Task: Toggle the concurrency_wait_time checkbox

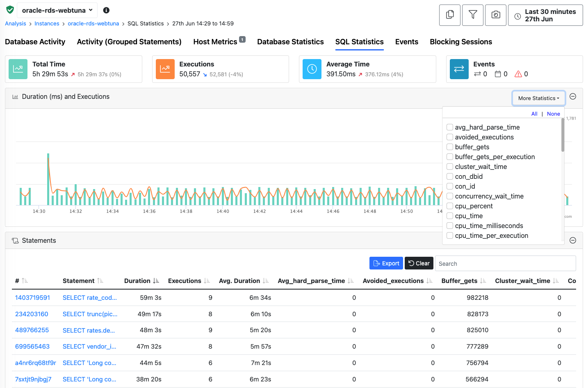Action: tap(450, 196)
